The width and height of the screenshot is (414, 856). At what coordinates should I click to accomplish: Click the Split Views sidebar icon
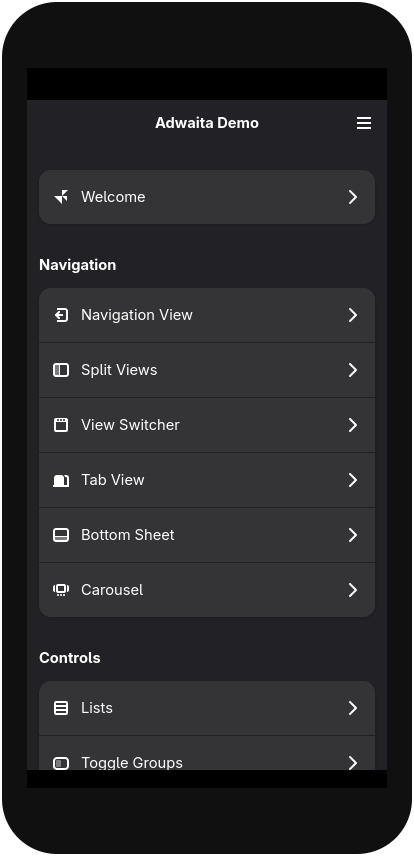61,370
